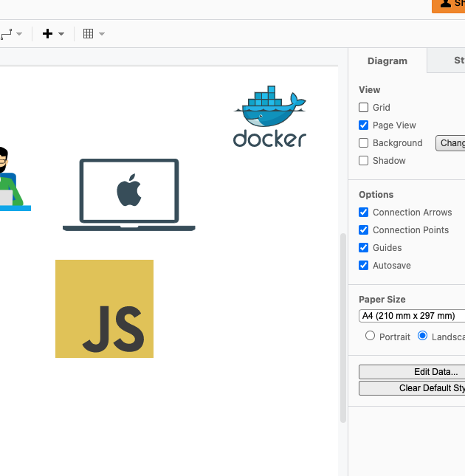Screen dimensions: 465x476
Task: Select the Apple laptop shape
Action: point(129,195)
